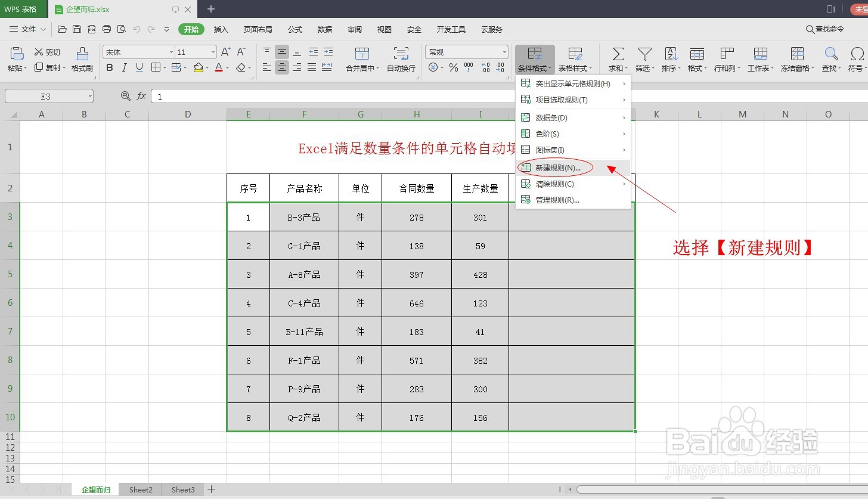Click the thousands separator 000 icon

[x=469, y=68]
